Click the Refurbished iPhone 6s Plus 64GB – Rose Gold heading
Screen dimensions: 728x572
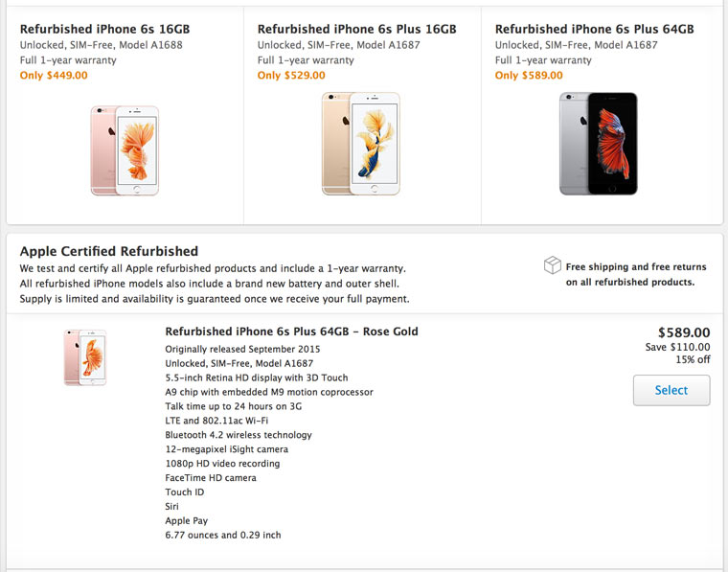pos(291,332)
